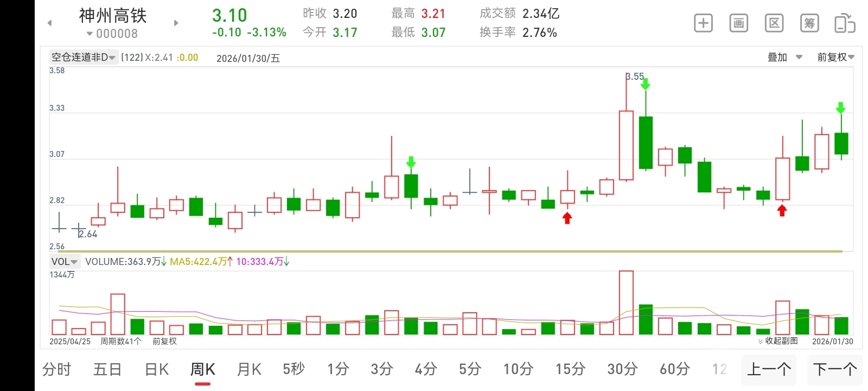Go to previous stock with left arrow
The height and width of the screenshot is (391, 868).
coord(49,23)
